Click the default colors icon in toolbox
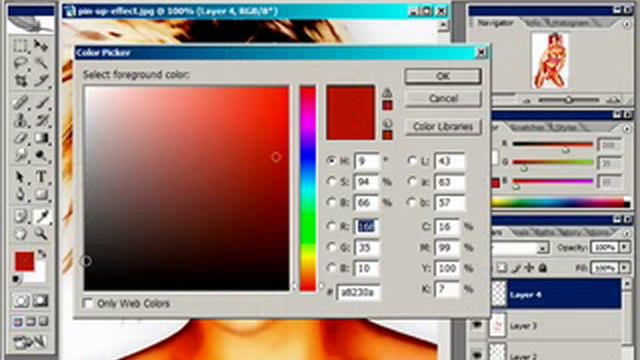The height and width of the screenshot is (360, 640). tap(16, 279)
